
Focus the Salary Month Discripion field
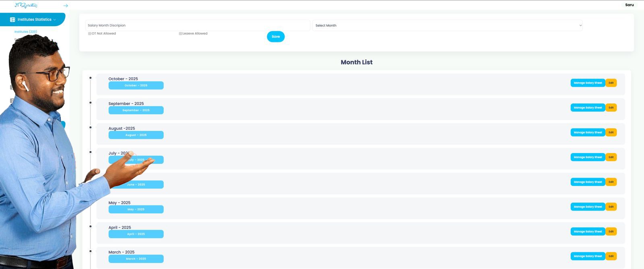(197, 25)
